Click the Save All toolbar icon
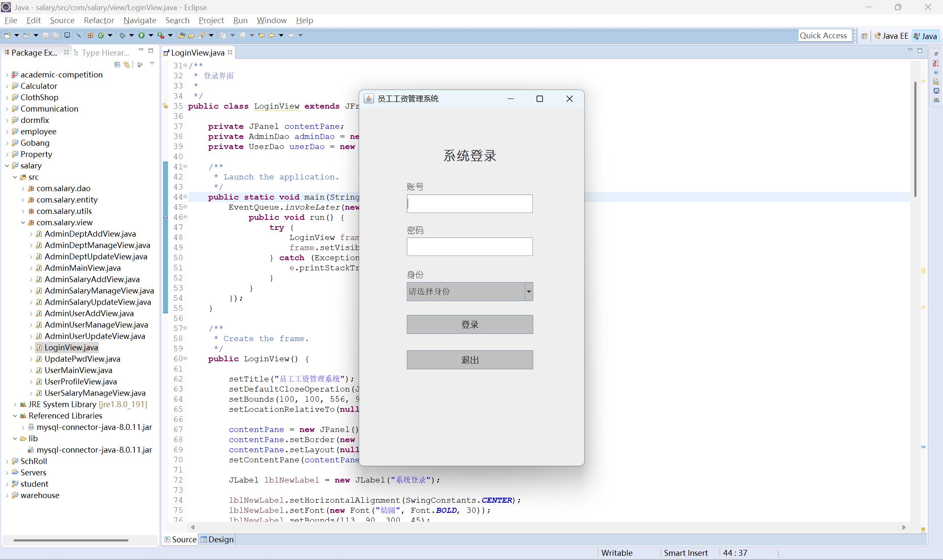The width and height of the screenshot is (943, 560). [55, 35]
